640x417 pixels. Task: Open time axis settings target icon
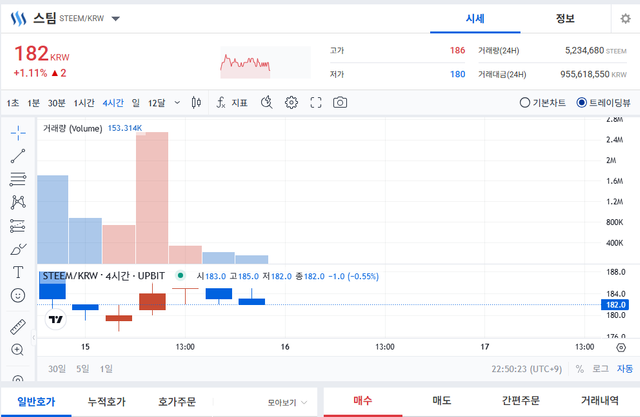pyautogui.click(x=621, y=347)
